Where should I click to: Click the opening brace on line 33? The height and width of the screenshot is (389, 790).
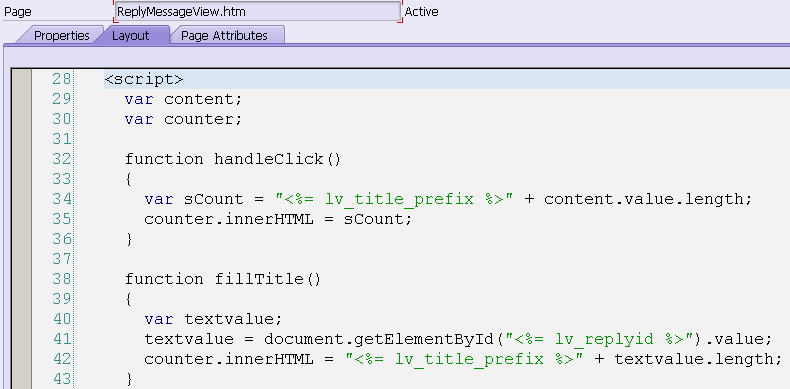129,179
